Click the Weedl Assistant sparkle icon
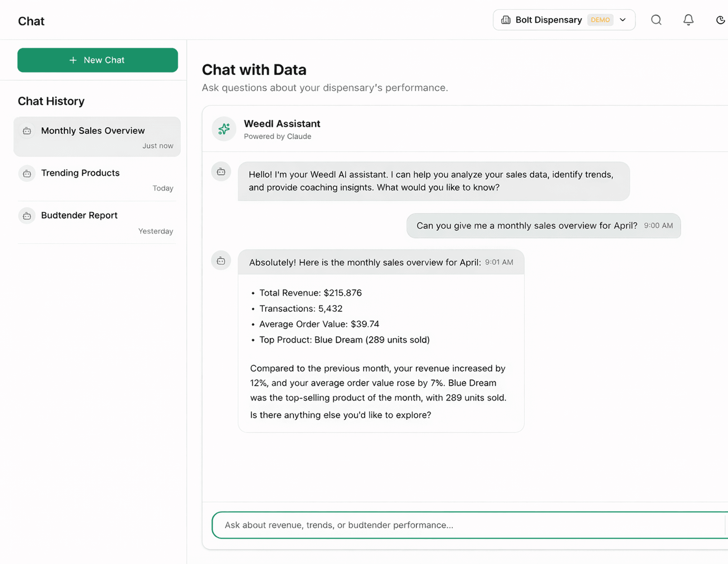728x564 pixels. (x=224, y=129)
